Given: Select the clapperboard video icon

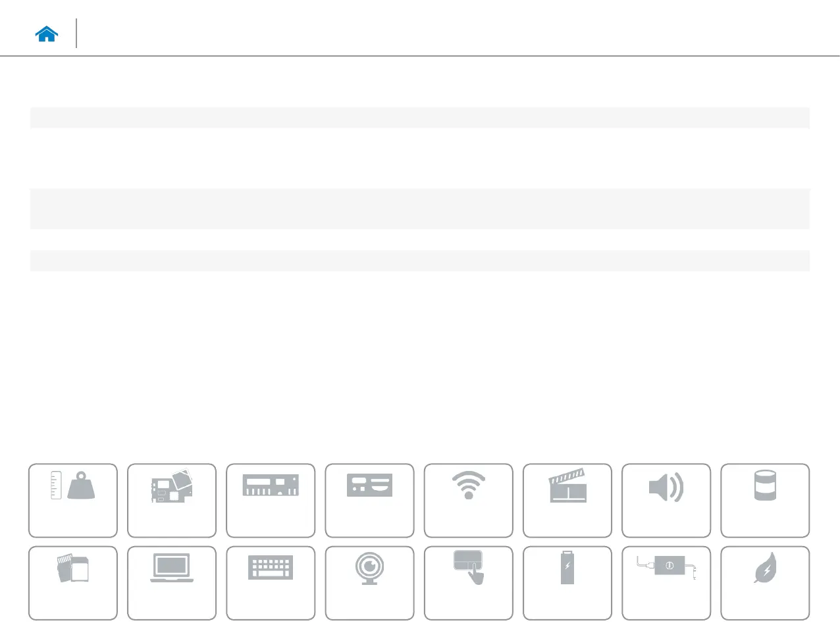Looking at the screenshot, I should 567,501.
